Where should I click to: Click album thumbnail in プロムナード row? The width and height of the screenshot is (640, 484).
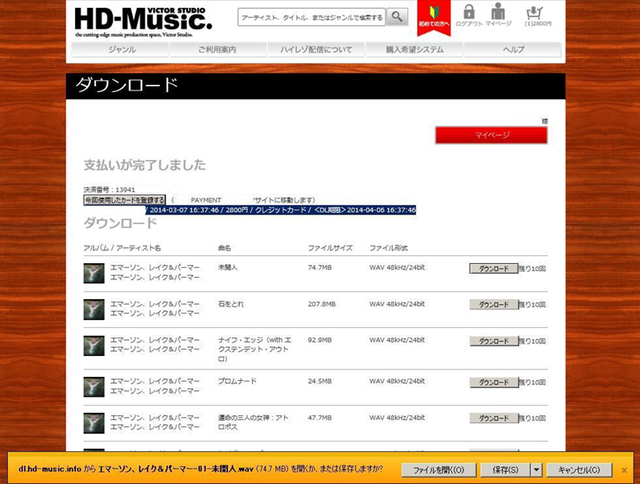pyautogui.click(x=94, y=387)
